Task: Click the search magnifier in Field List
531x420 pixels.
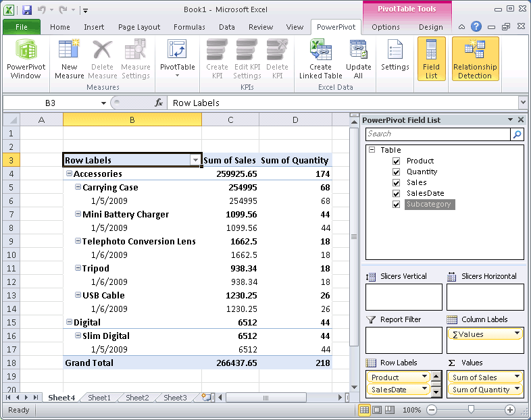Action: (517, 134)
